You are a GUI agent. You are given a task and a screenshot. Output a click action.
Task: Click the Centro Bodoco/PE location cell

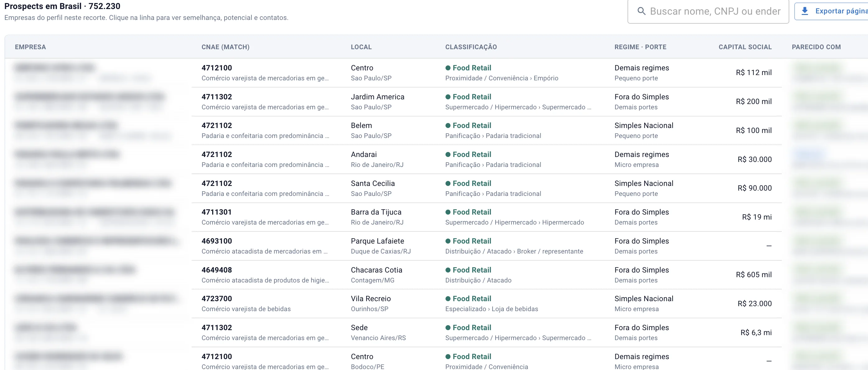click(x=367, y=361)
